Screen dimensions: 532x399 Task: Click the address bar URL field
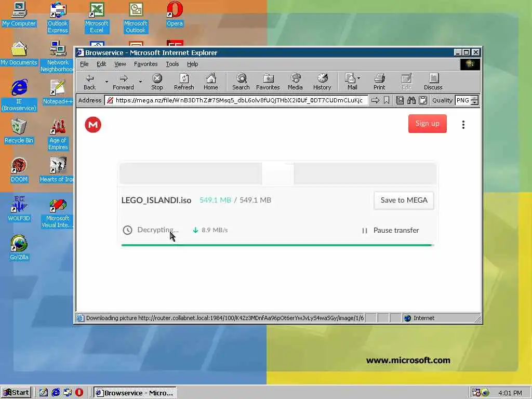[236, 100]
